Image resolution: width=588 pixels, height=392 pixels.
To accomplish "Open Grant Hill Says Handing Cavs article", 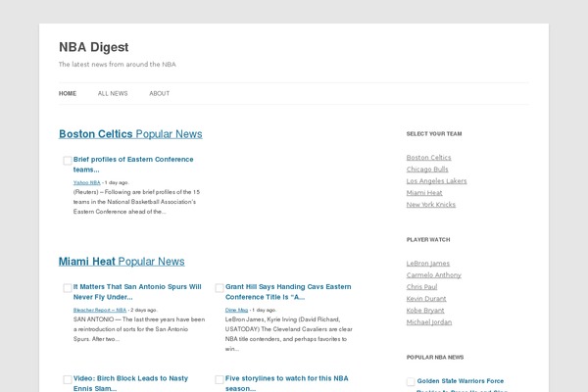I will pos(288,292).
